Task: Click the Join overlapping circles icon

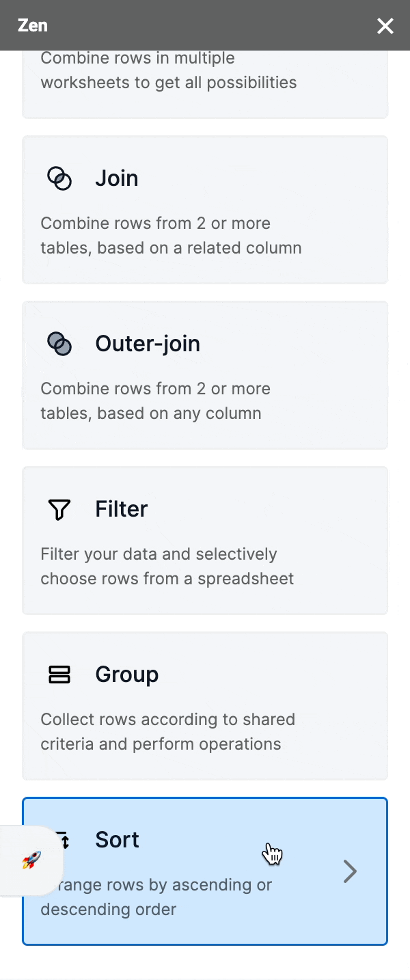Action: 59,179
